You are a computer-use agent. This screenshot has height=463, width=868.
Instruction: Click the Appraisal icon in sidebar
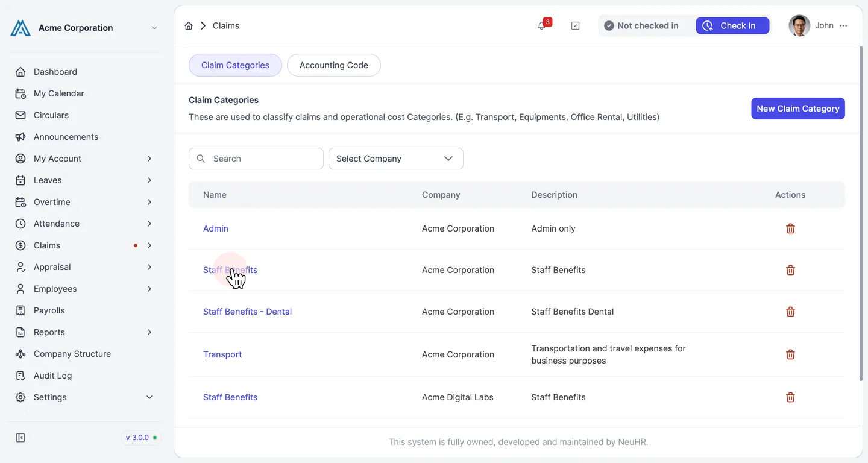[x=20, y=267]
